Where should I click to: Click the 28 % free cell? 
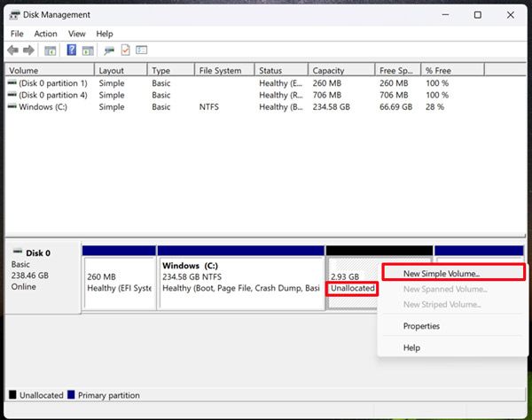[x=435, y=107]
